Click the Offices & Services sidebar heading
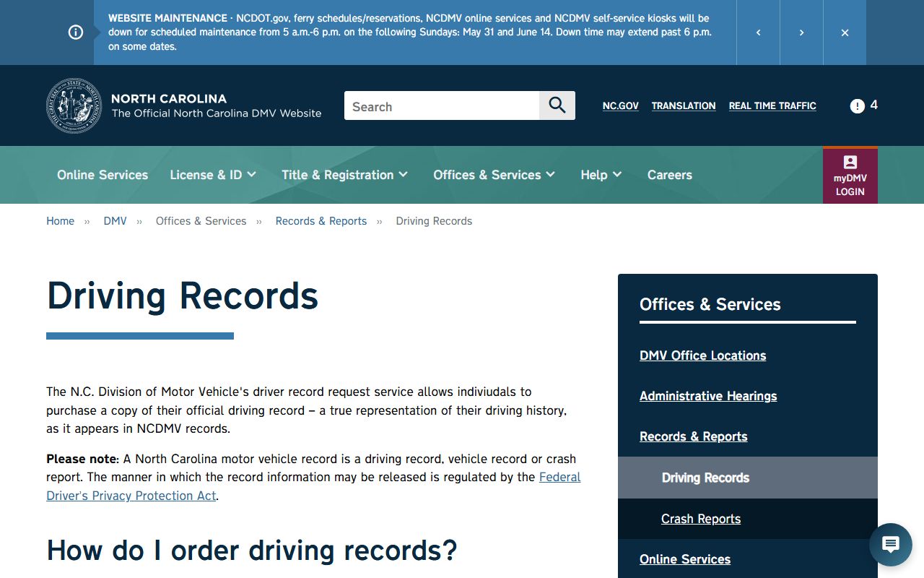Screen dimensions: 924x578 [710, 304]
